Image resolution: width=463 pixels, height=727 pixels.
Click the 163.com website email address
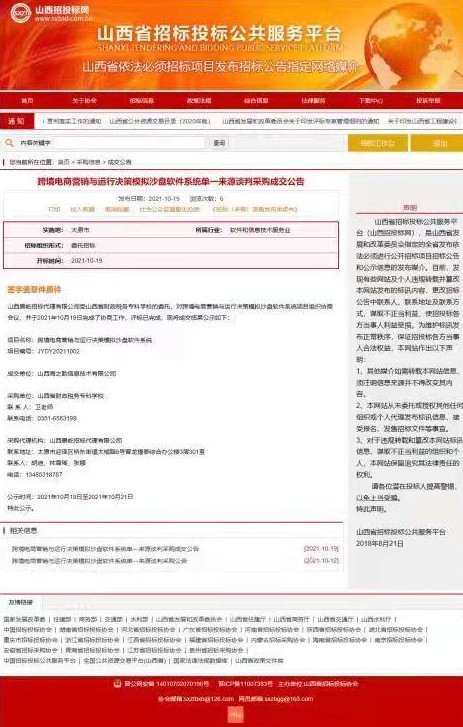pos(289,699)
